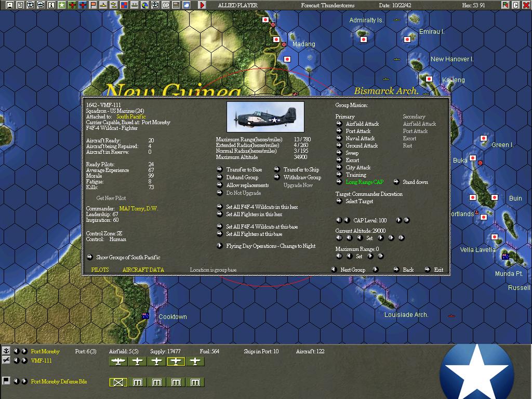Click the orange flag toolbar icon

point(93,5)
